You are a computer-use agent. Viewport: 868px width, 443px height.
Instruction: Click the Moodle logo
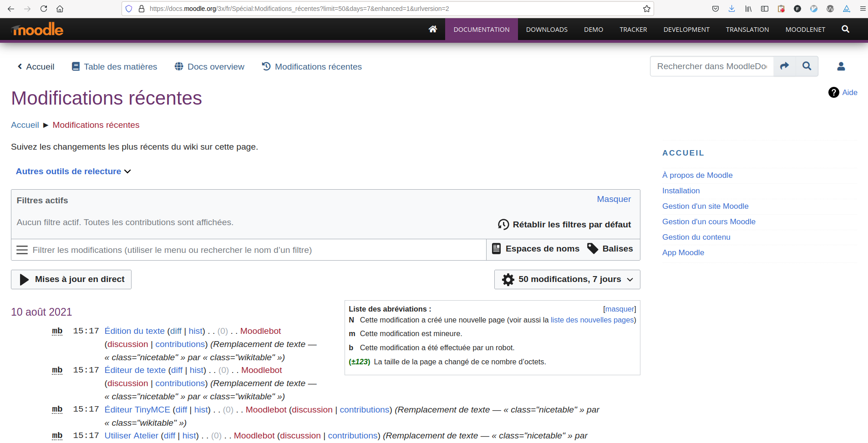coord(37,29)
